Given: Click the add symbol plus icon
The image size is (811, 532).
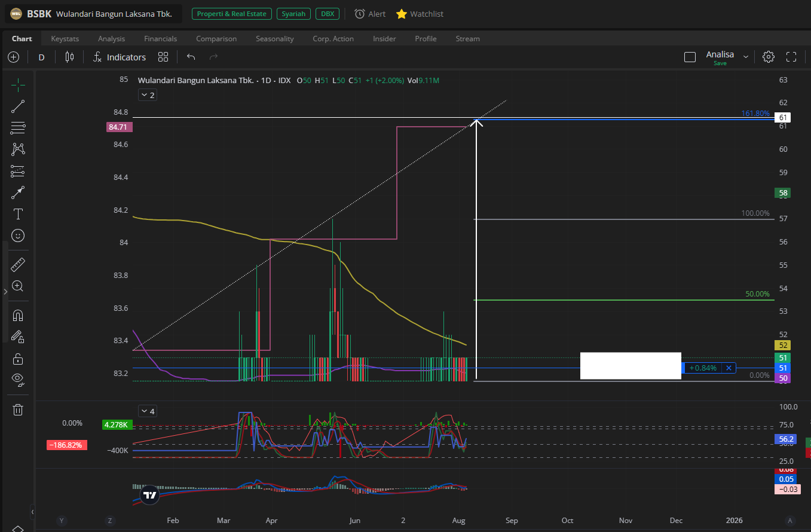Looking at the screenshot, I should (14, 57).
